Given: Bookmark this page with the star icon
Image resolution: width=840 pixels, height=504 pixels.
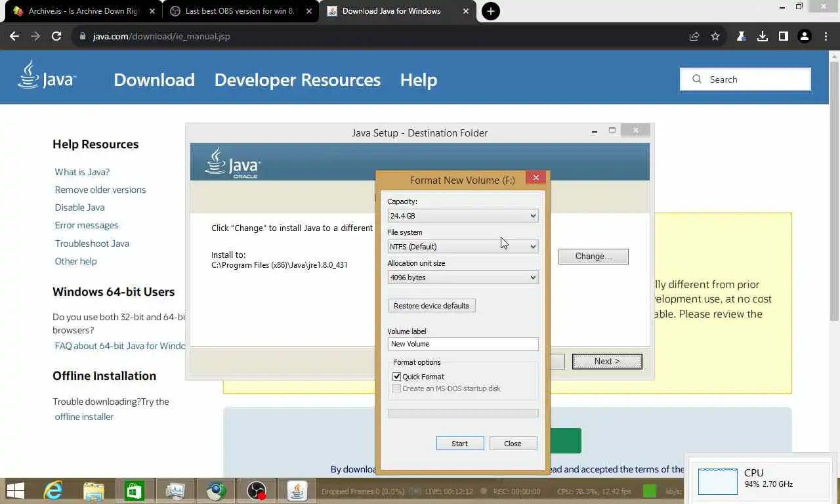Looking at the screenshot, I should point(715,37).
